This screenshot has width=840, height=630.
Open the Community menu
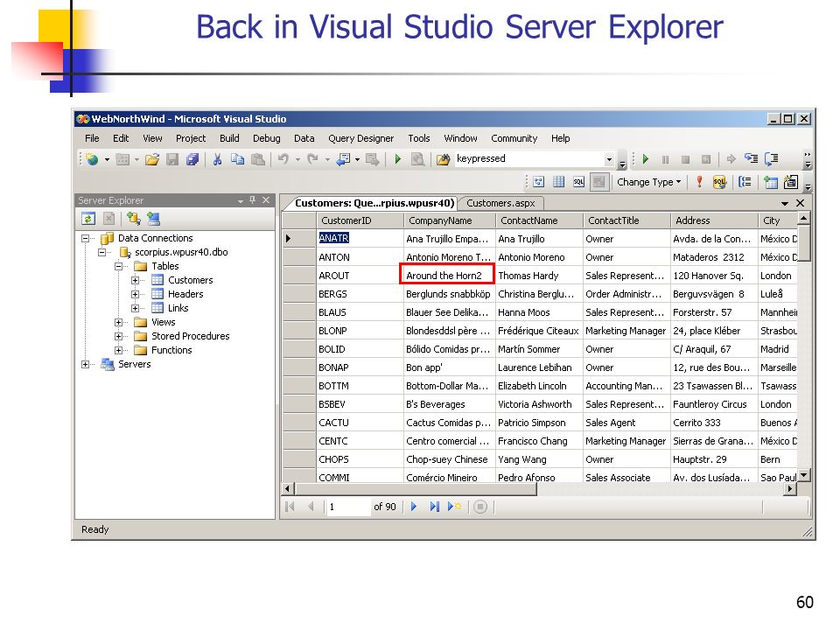(514, 138)
